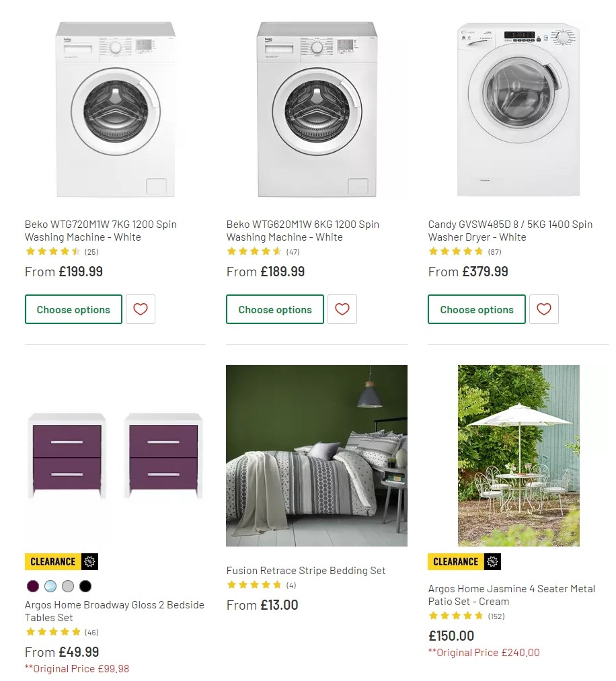Select the grey swatch for Broadway tables
The width and height of the screenshot is (616, 681).
67,586
